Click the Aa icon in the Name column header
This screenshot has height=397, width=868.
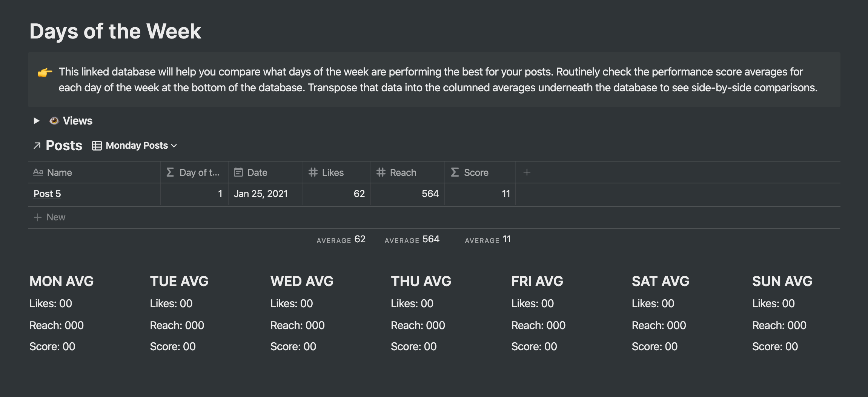pyautogui.click(x=38, y=172)
